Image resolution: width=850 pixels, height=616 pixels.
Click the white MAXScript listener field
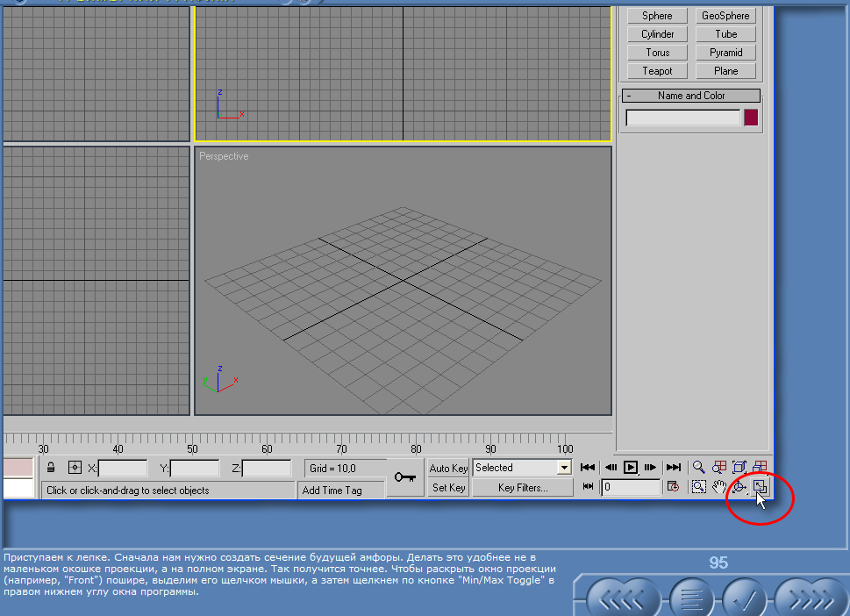click(x=18, y=488)
